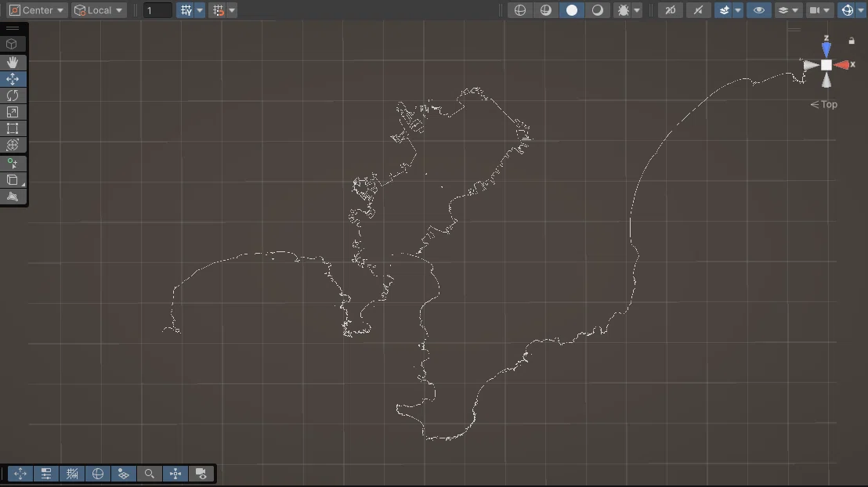
Task: Open the layers overlay dropdown
Action: click(788, 10)
